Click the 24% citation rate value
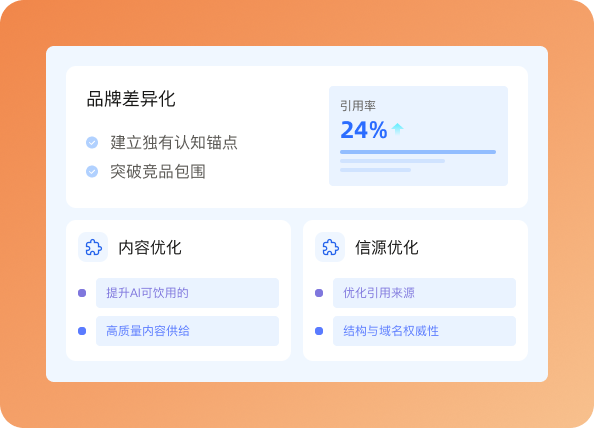This screenshot has height=428, width=594. click(x=364, y=130)
